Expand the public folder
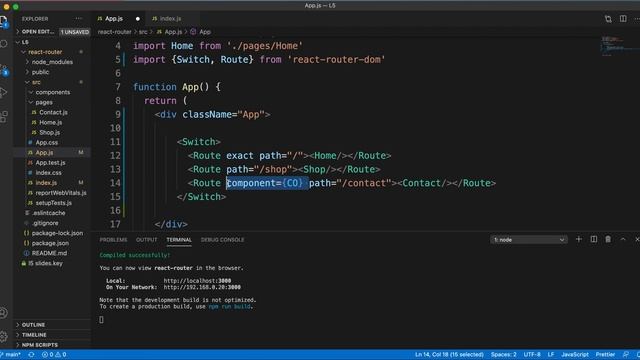Image resolution: width=640 pixels, height=360 pixels. coord(40,72)
